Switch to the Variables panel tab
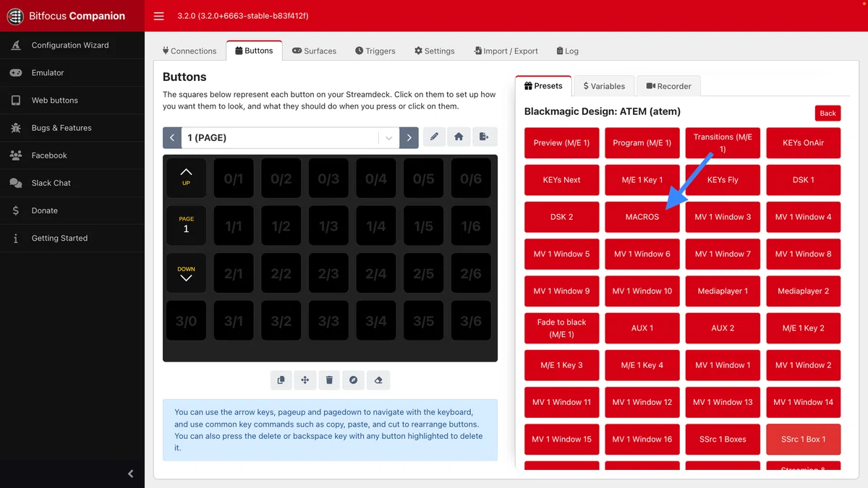 [x=604, y=86]
